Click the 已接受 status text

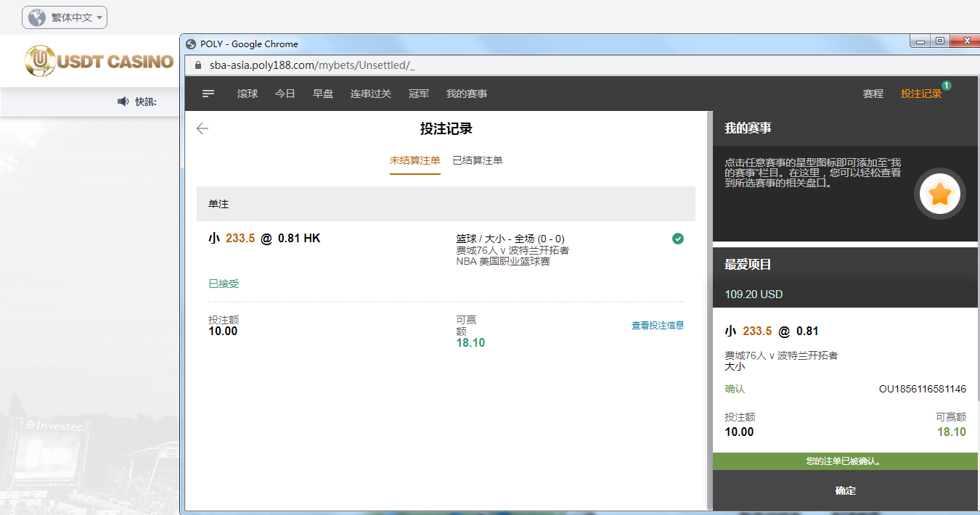pyautogui.click(x=224, y=284)
